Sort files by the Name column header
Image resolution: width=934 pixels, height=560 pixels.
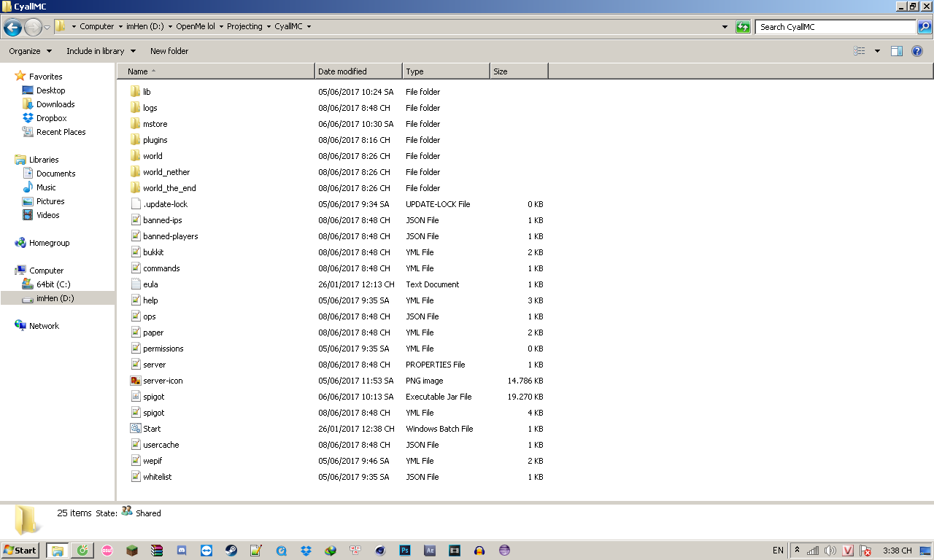click(216, 71)
